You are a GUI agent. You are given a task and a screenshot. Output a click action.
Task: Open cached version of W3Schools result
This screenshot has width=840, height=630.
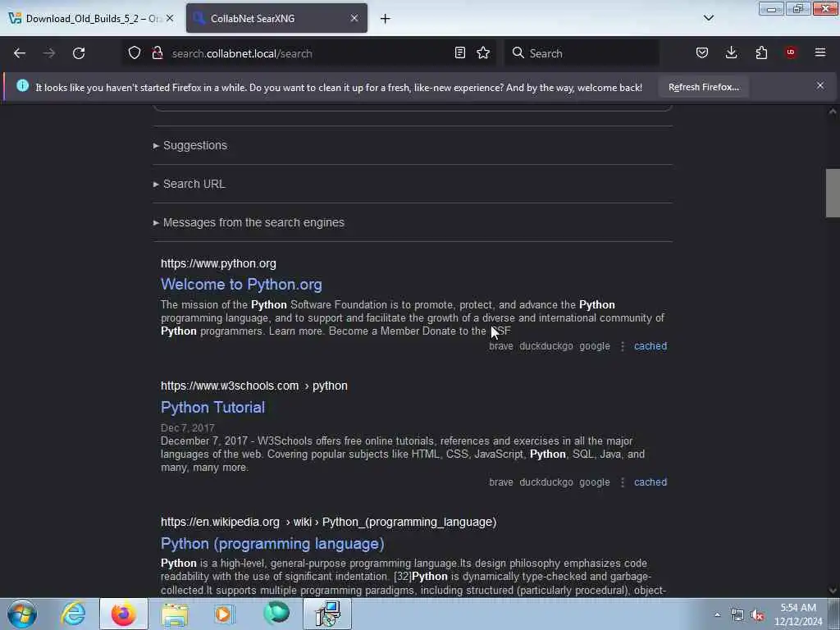pyautogui.click(x=651, y=482)
